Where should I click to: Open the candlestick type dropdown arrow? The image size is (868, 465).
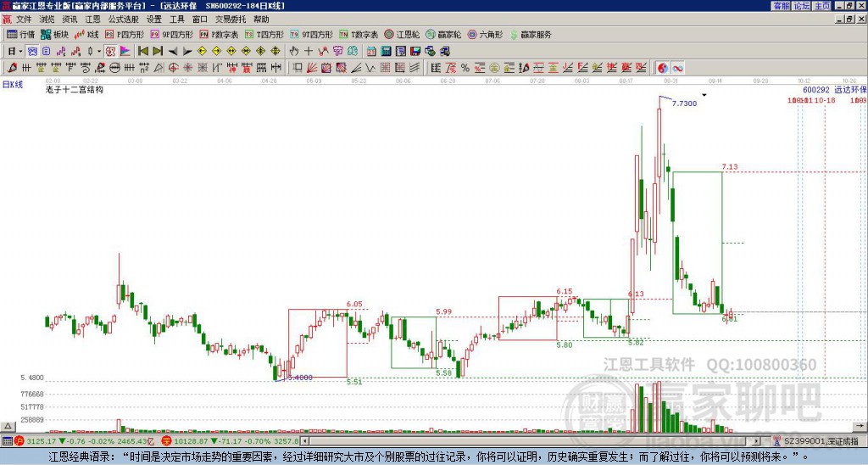pyautogui.click(x=99, y=51)
